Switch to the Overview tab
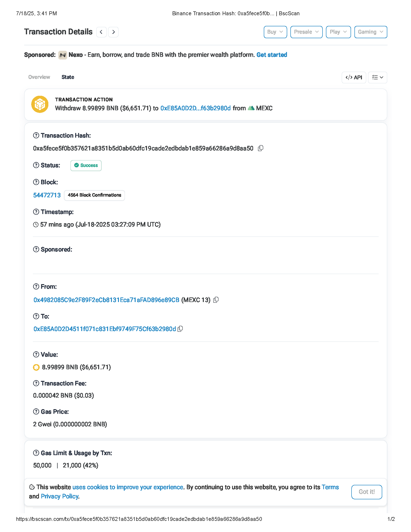This screenshot has height=532, width=411. pos(39,77)
